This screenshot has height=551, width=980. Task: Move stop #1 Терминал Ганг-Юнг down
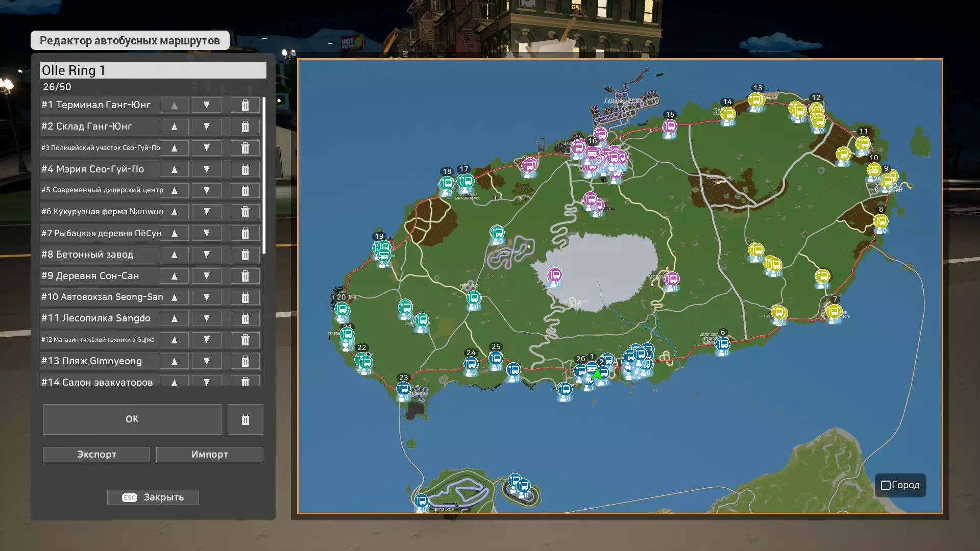[x=206, y=105]
